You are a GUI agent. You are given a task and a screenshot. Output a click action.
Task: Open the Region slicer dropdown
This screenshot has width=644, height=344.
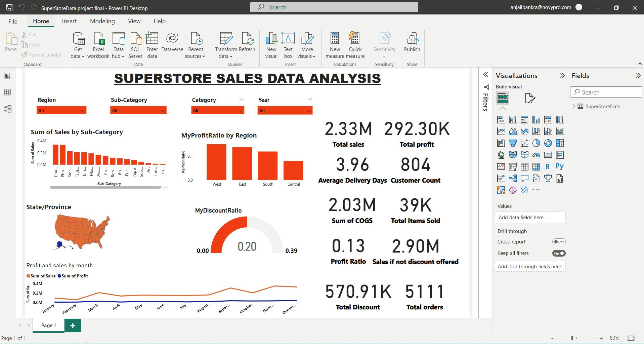[83, 110]
